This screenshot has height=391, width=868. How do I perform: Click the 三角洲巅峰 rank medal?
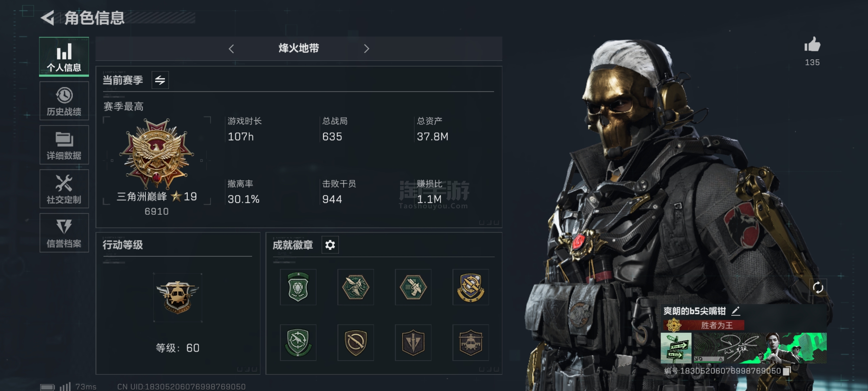coord(157,153)
